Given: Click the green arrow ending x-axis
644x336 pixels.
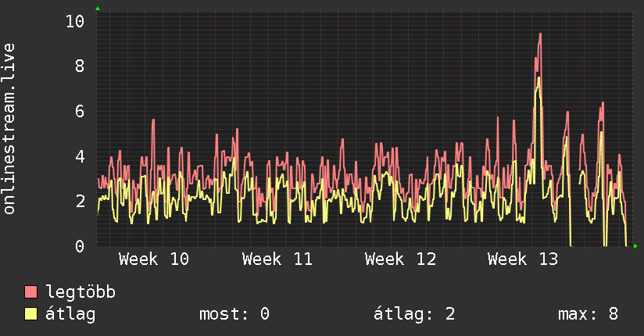Looking at the screenshot, I should click(x=635, y=246).
